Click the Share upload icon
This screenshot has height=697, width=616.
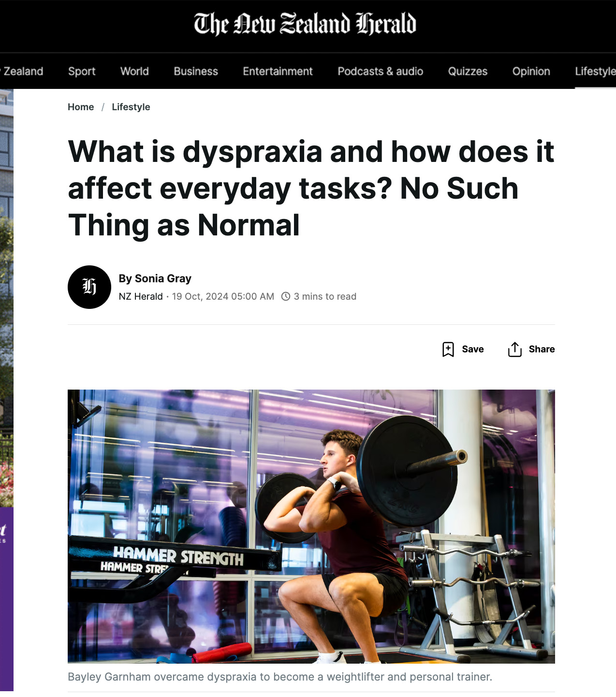(515, 349)
